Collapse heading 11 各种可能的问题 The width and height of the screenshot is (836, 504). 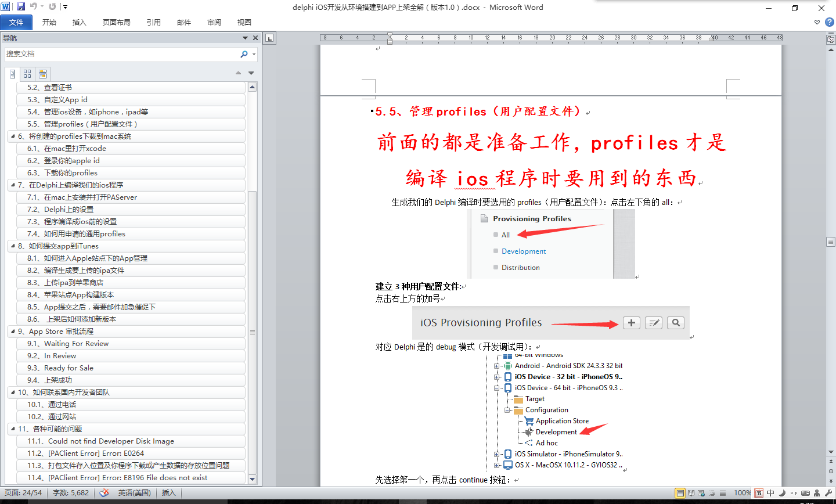tap(13, 429)
